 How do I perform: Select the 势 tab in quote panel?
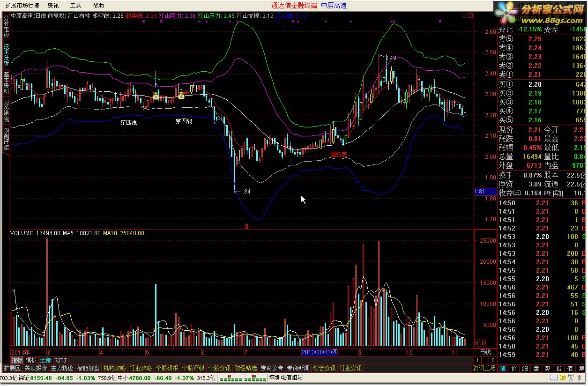(x=548, y=368)
